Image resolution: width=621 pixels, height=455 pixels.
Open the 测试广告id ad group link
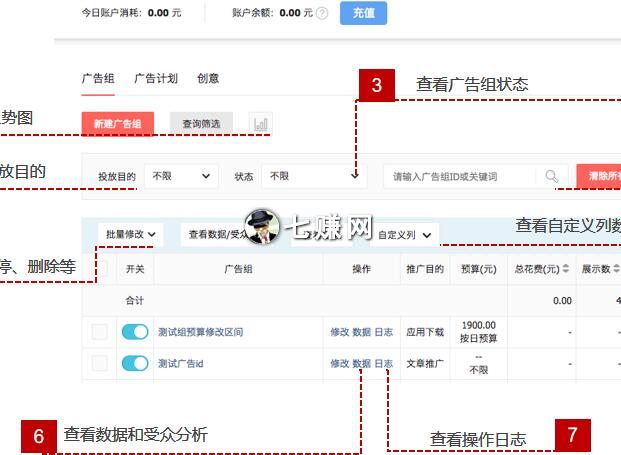181,363
